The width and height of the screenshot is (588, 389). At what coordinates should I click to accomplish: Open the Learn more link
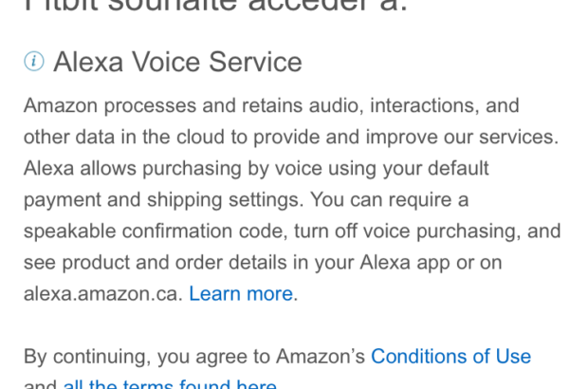coord(241,294)
